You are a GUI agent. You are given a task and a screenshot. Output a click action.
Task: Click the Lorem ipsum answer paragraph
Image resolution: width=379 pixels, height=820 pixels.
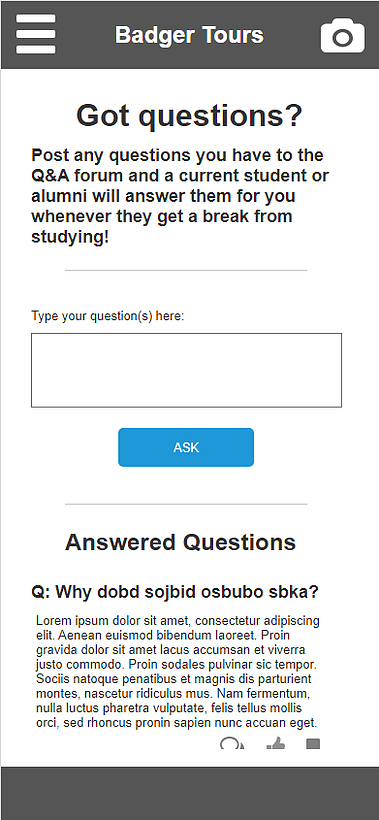178,673
